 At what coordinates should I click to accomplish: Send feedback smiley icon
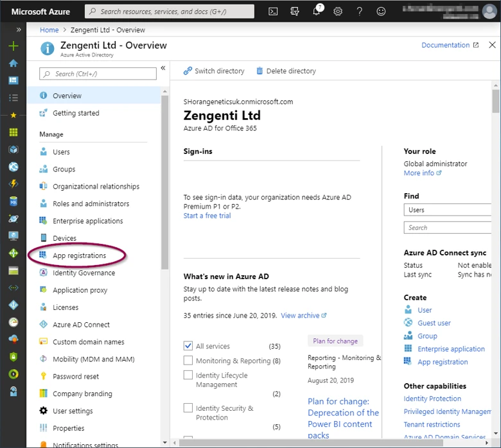click(x=381, y=12)
